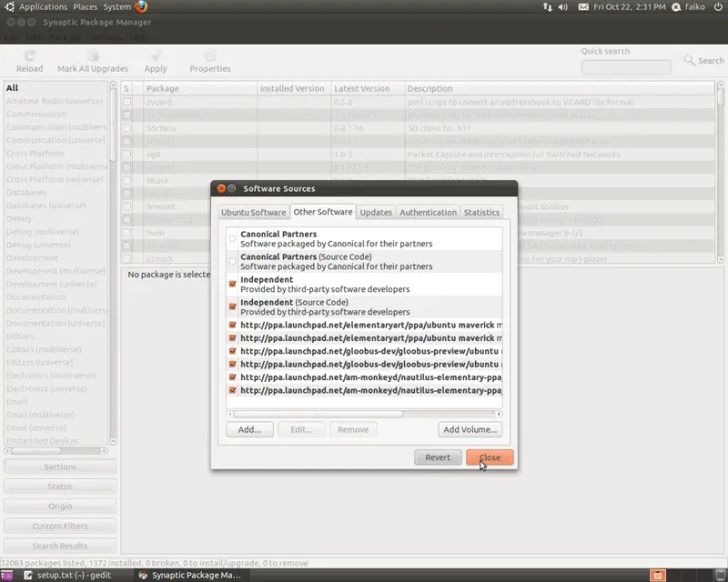Select the Other Software tab
Screen dimensions: 728x582
click(x=323, y=212)
